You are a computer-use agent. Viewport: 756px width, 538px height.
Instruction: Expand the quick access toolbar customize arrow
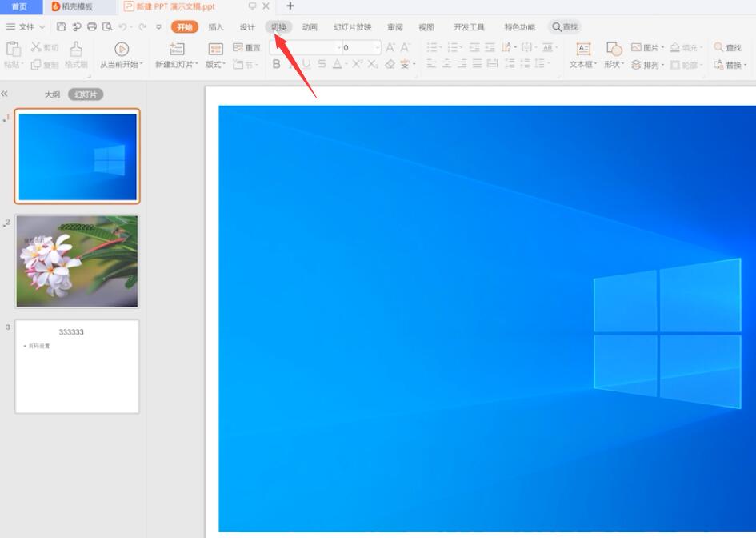158,27
